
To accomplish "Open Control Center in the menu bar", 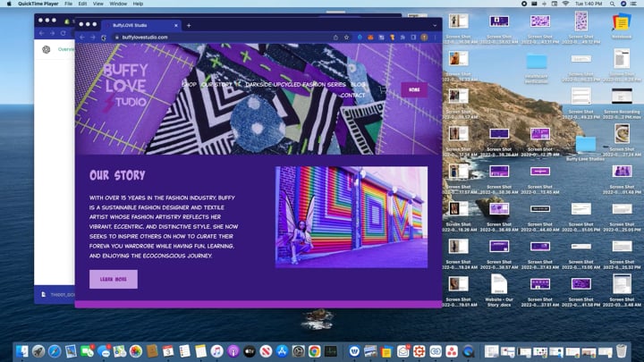I will [634, 4].
